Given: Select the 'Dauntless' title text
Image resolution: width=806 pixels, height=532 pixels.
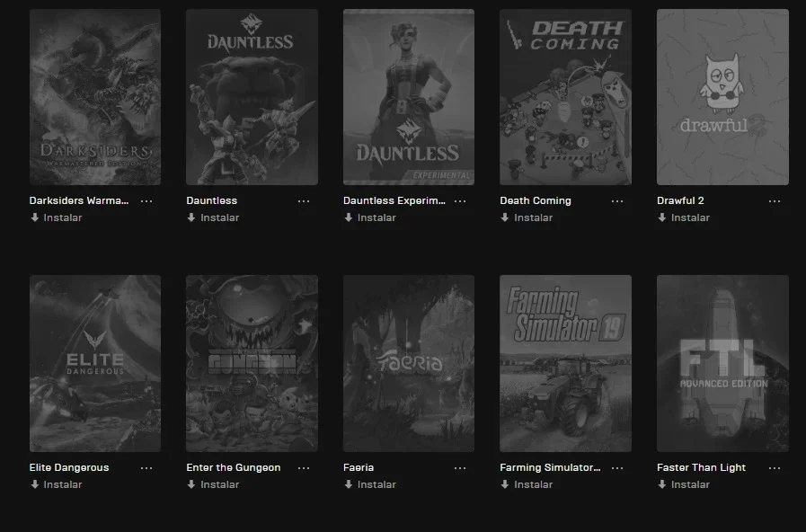Looking at the screenshot, I should [x=212, y=200].
